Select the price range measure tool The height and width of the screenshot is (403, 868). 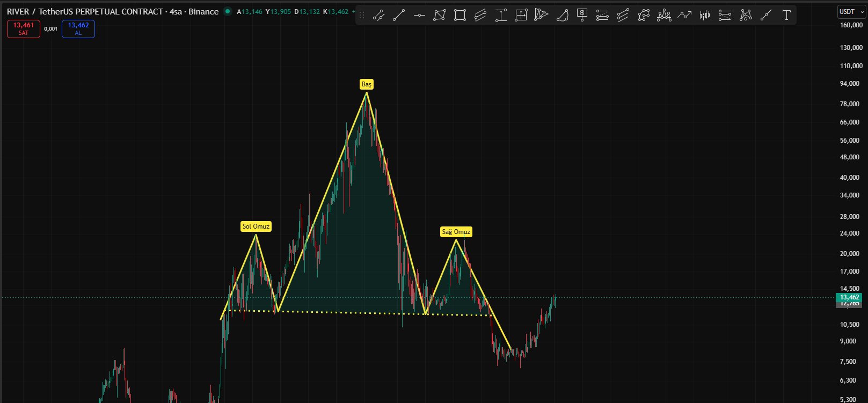coord(501,16)
